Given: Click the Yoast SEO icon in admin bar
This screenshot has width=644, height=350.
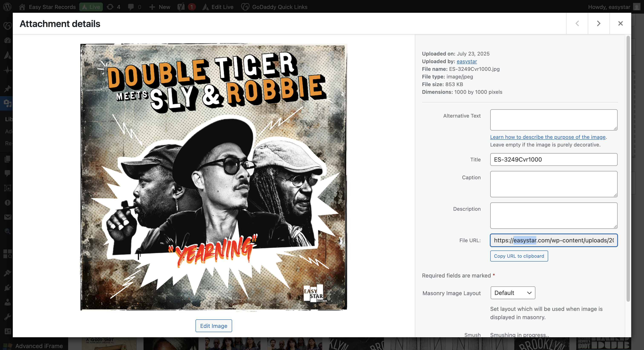Looking at the screenshot, I should [181, 7].
